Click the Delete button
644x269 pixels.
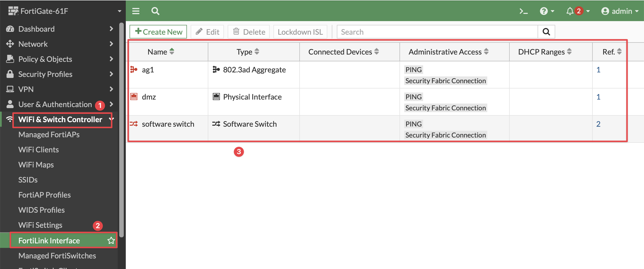coord(249,32)
